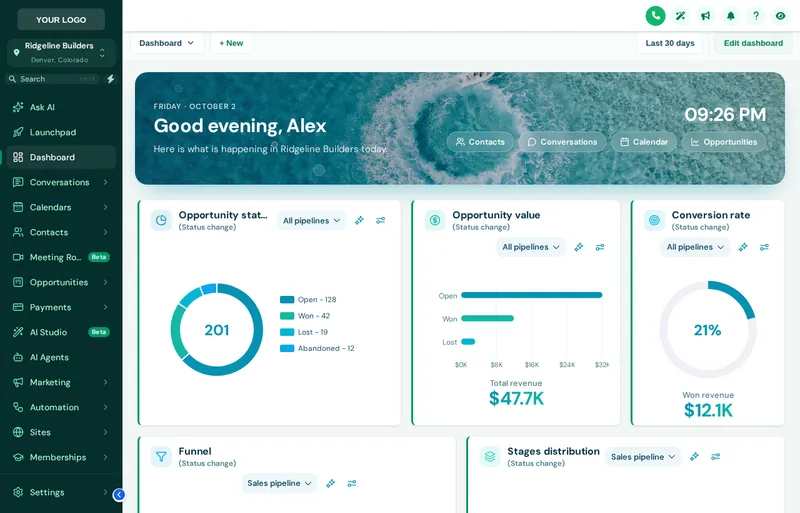Click Conversations shortcut in banner
This screenshot has width=800, height=513.
pyautogui.click(x=562, y=142)
